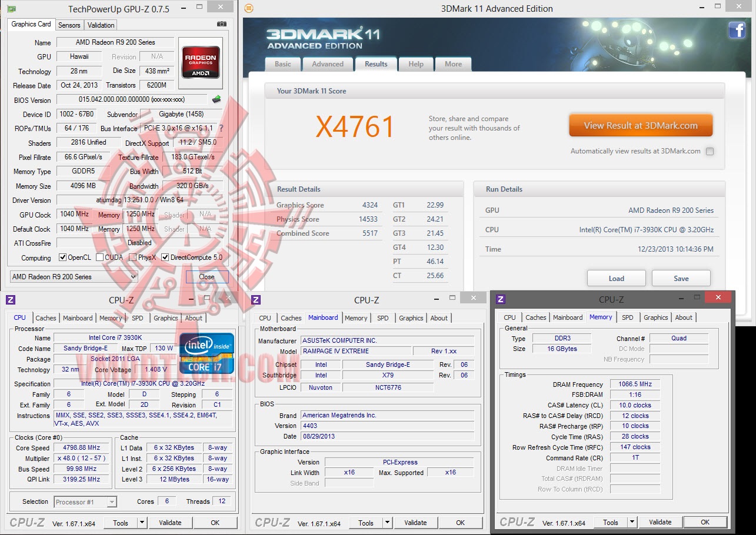Screen dimensions: 756x535
Task: Click OK in the CPU-Z CPU window
Action: [215, 523]
